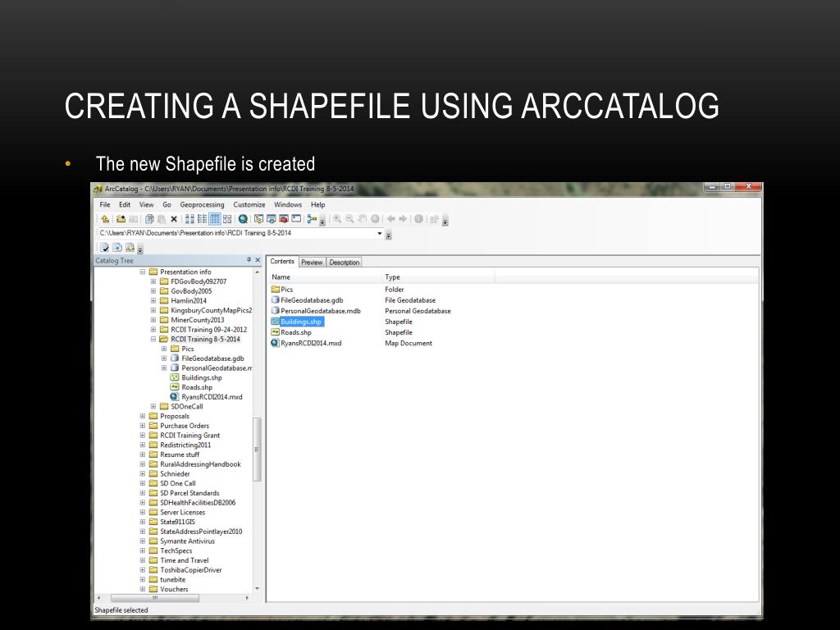Expand the SDOneCall folder
840x630 pixels.
153,407
